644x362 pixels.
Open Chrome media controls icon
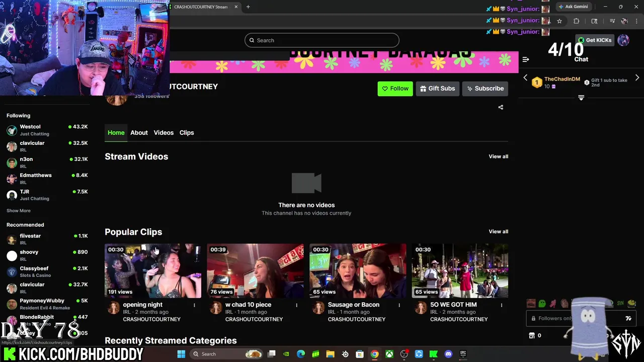pos(612,21)
